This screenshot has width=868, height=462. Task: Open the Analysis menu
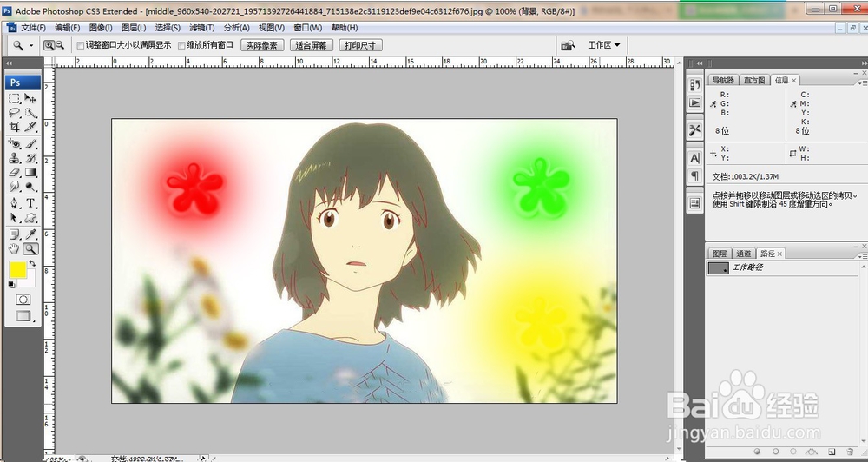pyautogui.click(x=237, y=28)
